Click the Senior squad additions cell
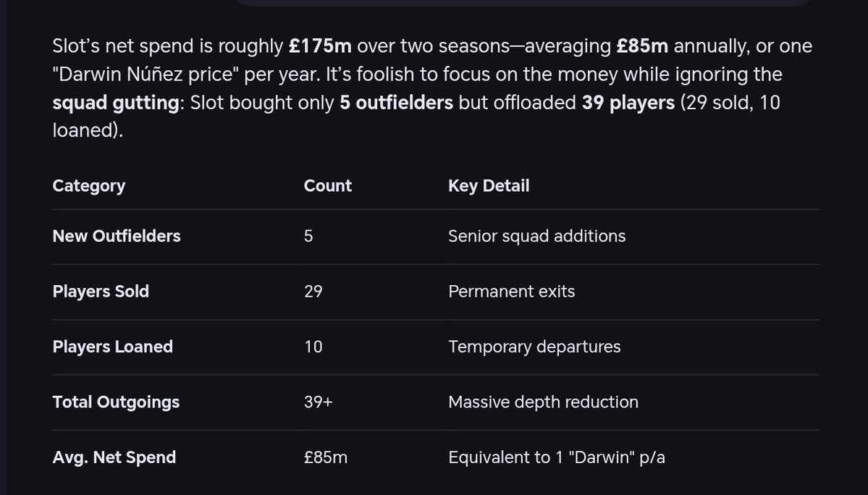868x495 pixels. point(536,236)
